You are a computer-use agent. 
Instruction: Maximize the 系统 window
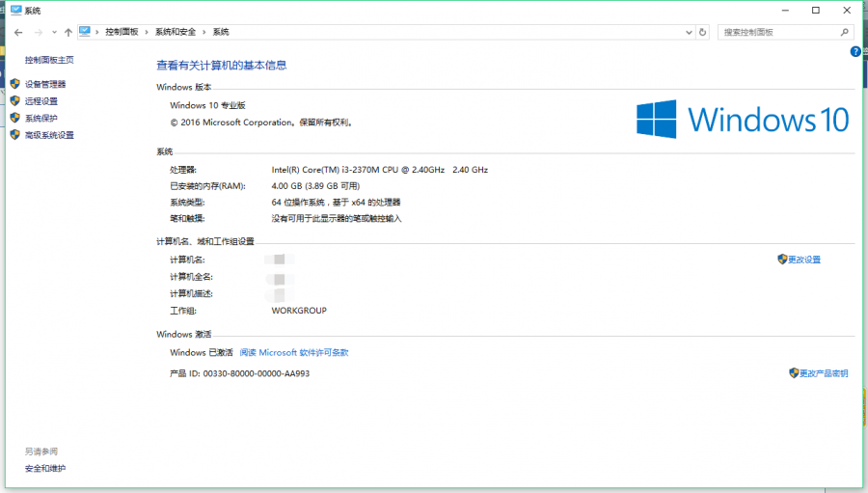[x=815, y=11]
